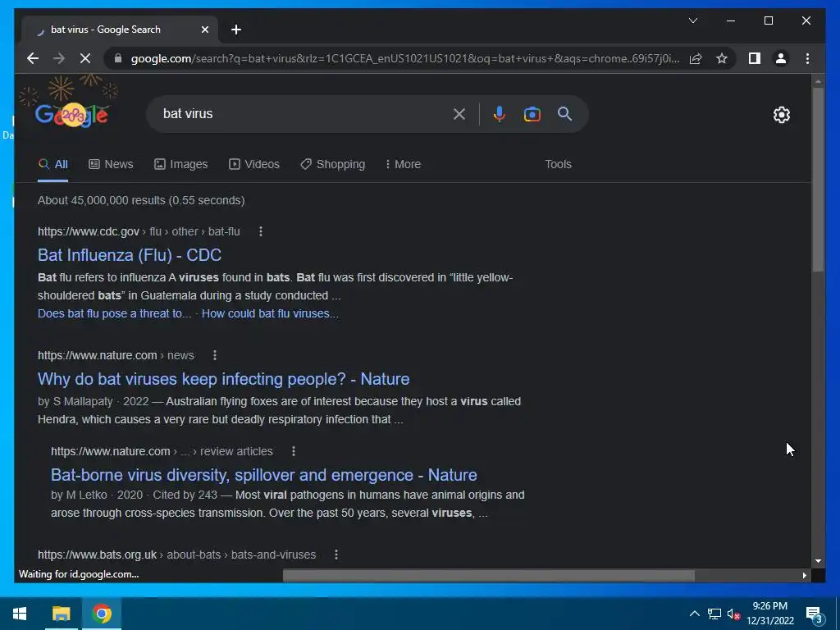
Task: Click the scroll right arrow at bottom
Action: pos(804,575)
